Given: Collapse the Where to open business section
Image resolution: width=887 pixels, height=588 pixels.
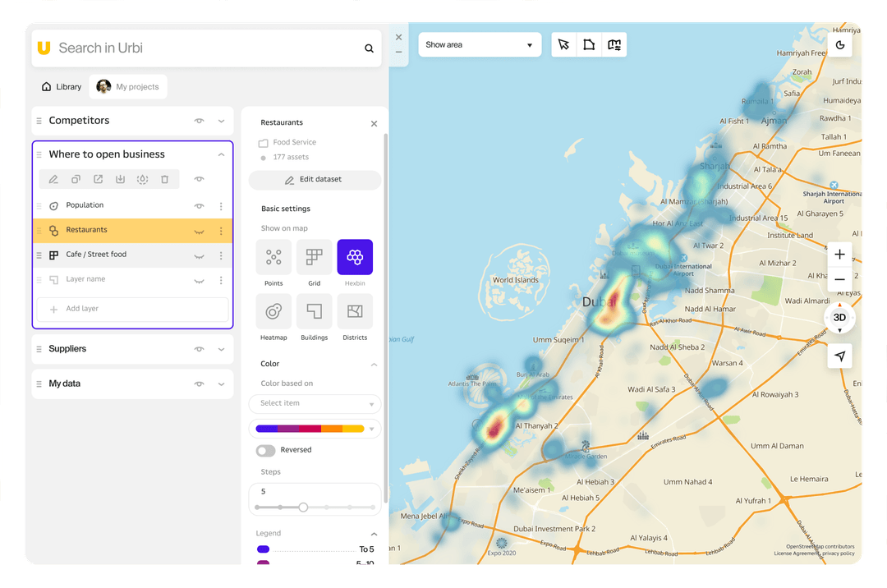Looking at the screenshot, I should (x=221, y=154).
